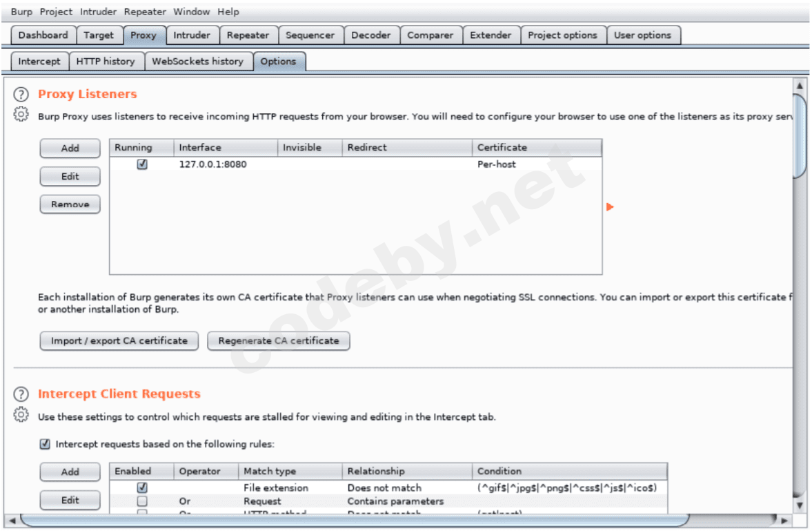
Task: Switch to the Repeater tab
Action: click(248, 35)
